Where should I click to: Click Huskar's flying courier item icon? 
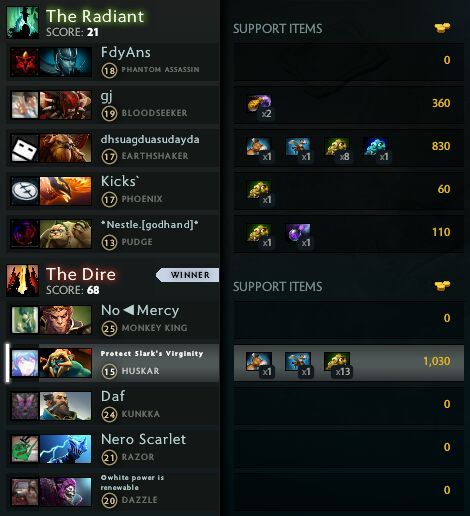click(x=298, y=361)
